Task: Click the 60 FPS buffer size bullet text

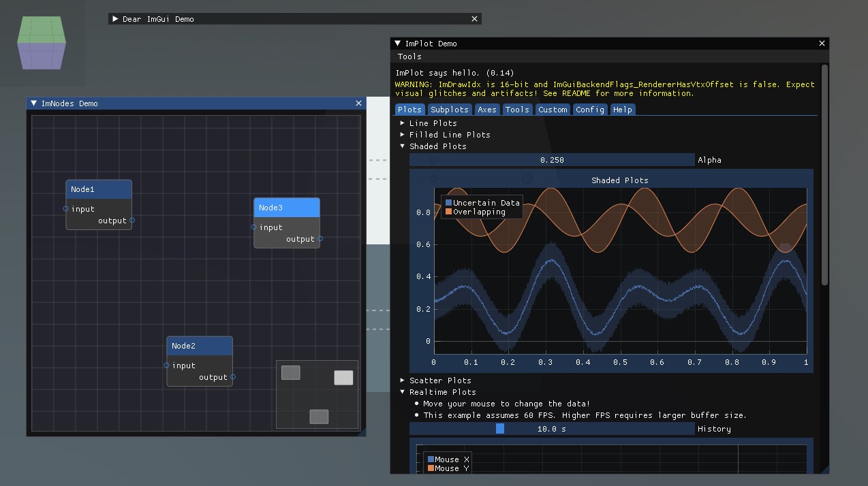Action: tap(585, 415)
